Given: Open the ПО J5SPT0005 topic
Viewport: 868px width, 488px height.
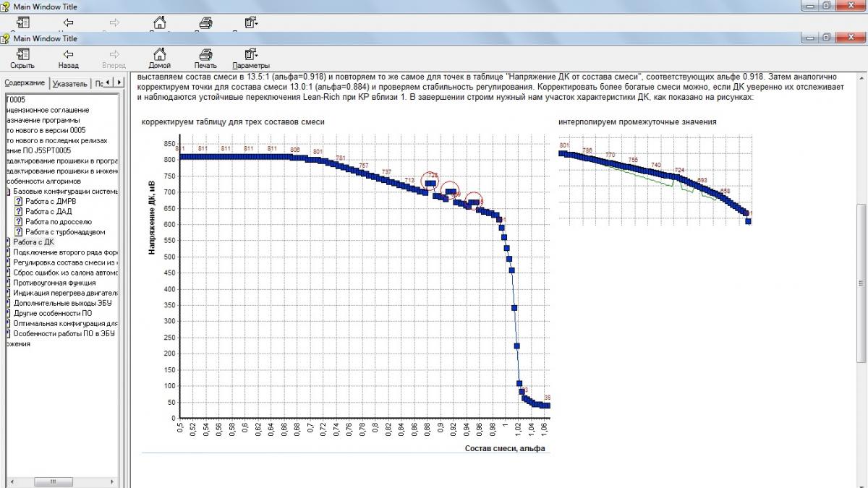Looking at the screenshot, I should [x=38, y=150].
